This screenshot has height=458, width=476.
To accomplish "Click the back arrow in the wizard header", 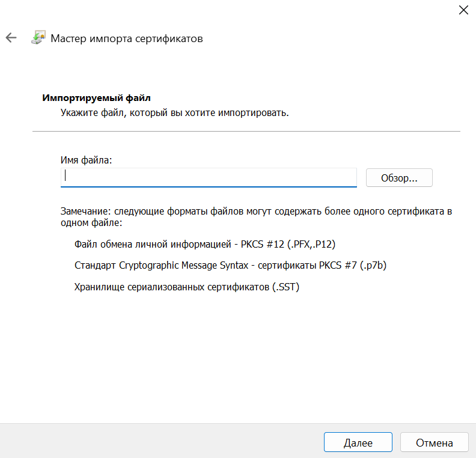I will (x=11, y=38).
